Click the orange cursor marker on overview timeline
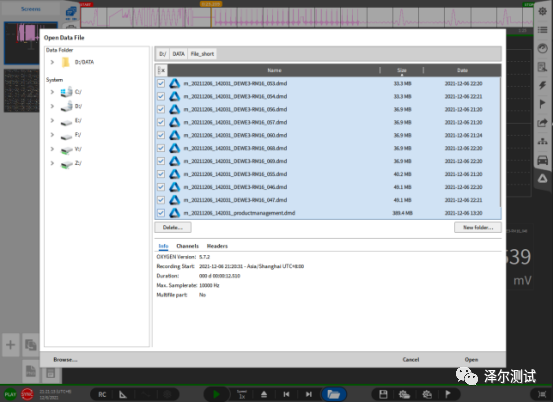Image resolution: width=554 pixels, height=402 pixels. 211,4
